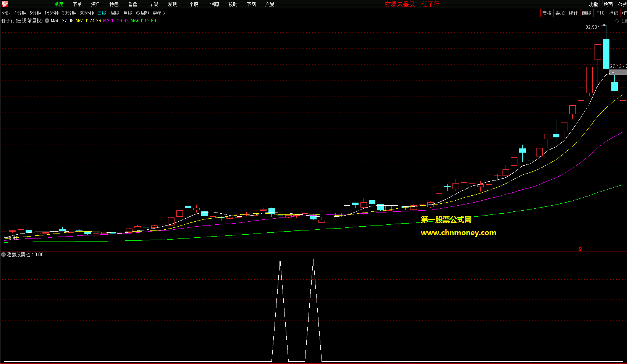Click the red 交易未登录 login link
The width and height of the screenshot is (627, 364).
(x=400, y=4)
